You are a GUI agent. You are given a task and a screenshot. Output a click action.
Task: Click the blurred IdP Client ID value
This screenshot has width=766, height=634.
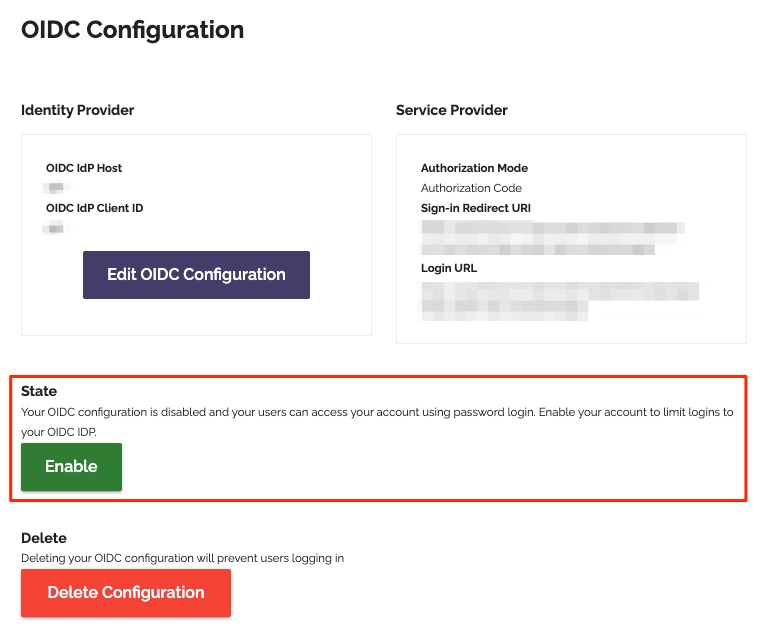pos(54,228)
